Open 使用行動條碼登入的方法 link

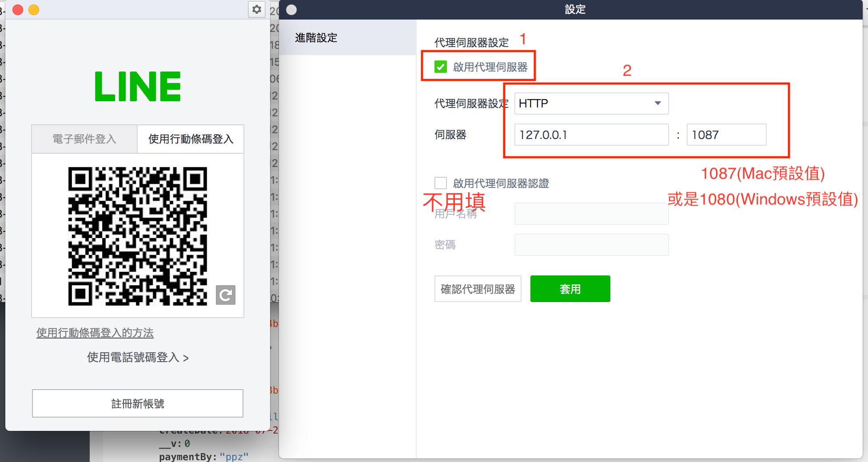coord(95,332)
